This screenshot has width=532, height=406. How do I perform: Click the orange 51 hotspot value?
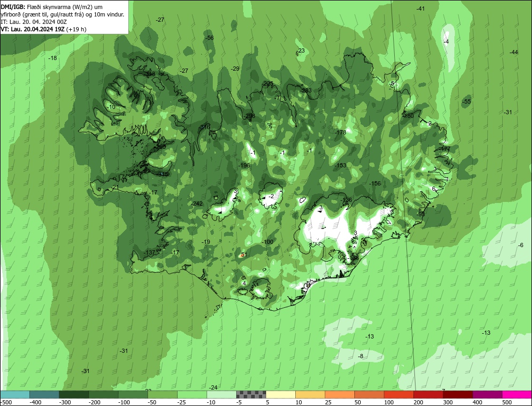pyautogui.click(x=243, y=255)
